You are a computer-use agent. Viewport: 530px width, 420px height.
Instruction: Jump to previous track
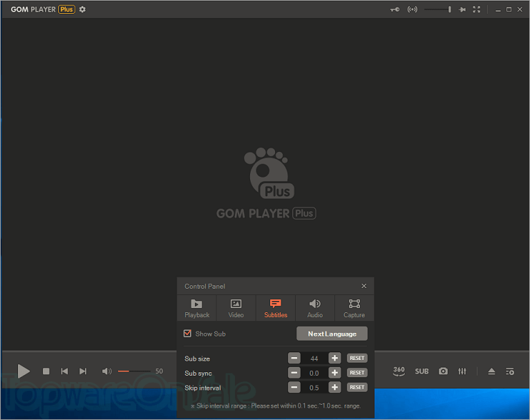click(64, 372)
